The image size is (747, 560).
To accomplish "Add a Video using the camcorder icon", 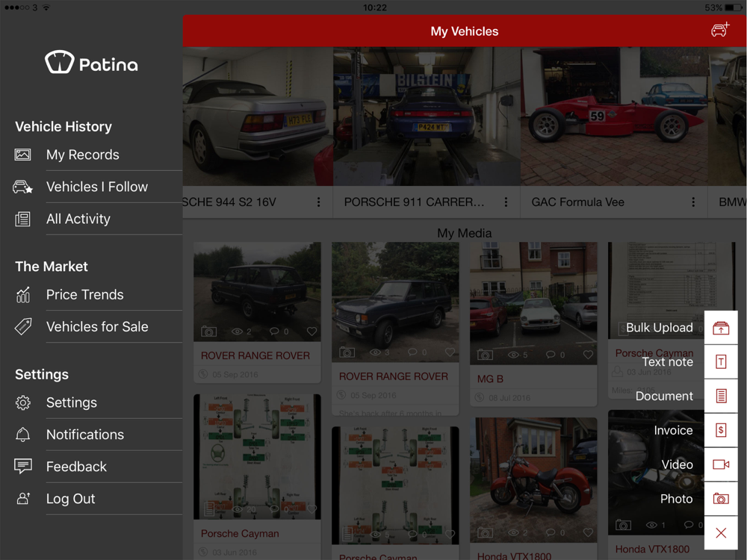I will coord(721,464).
